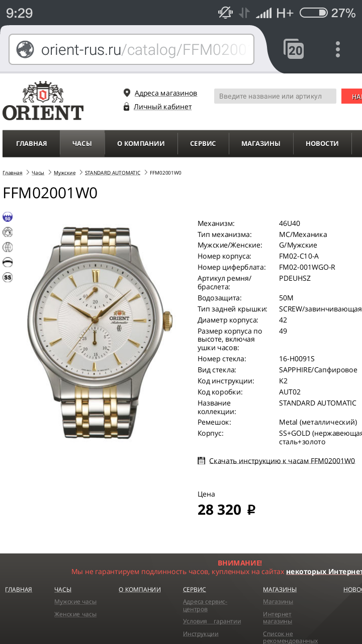Download the FFM02001W0 watch instruction link
This screenshot has width=362, height=644.
coord(282,461)
